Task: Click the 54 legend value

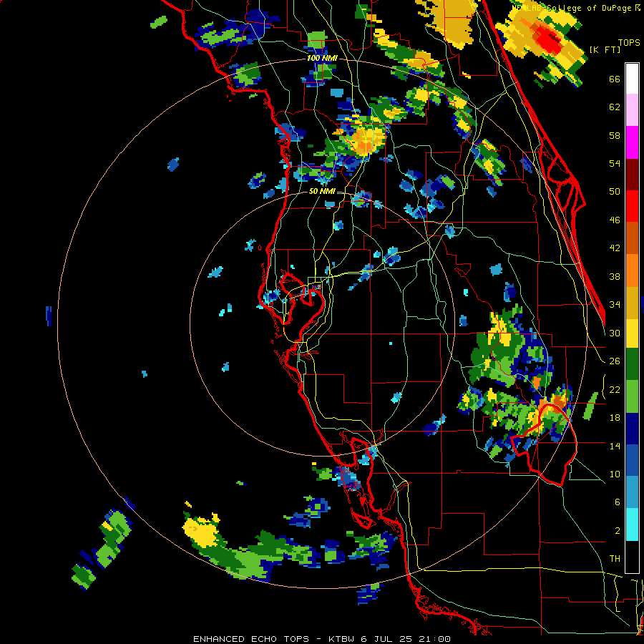Action: pyautogui.click(x=615, y=163)
